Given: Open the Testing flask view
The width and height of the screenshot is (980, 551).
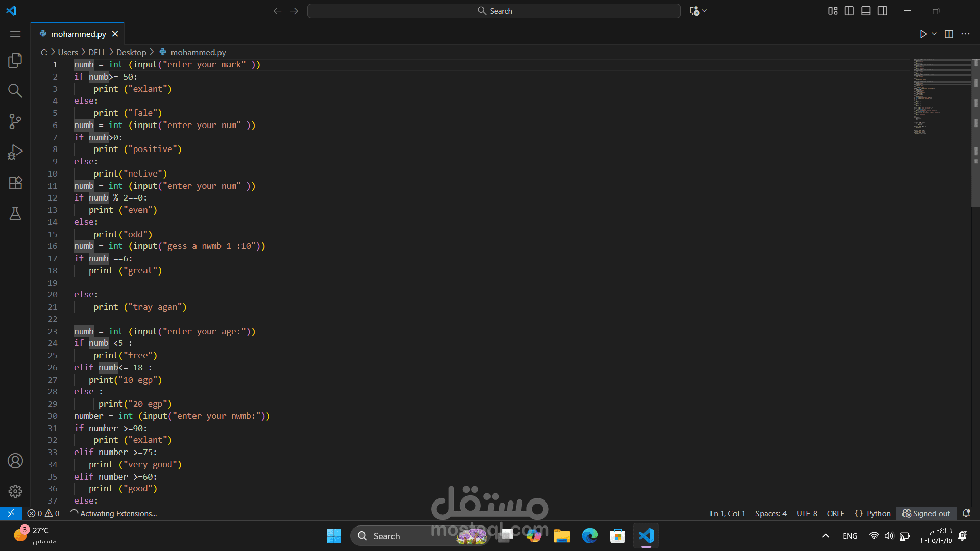Looking at the screenshot, I should (15, 213).
